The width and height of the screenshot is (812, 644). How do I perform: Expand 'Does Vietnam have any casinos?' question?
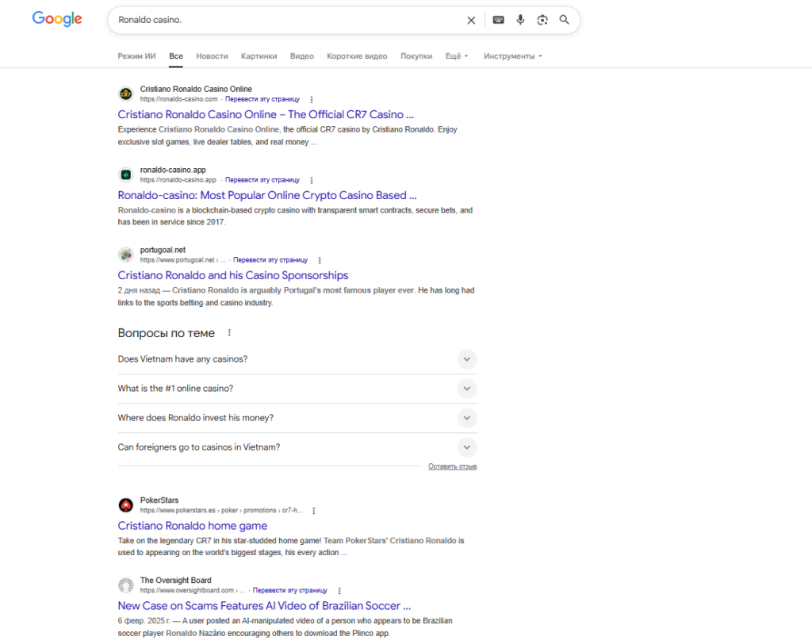pos(297,359)
